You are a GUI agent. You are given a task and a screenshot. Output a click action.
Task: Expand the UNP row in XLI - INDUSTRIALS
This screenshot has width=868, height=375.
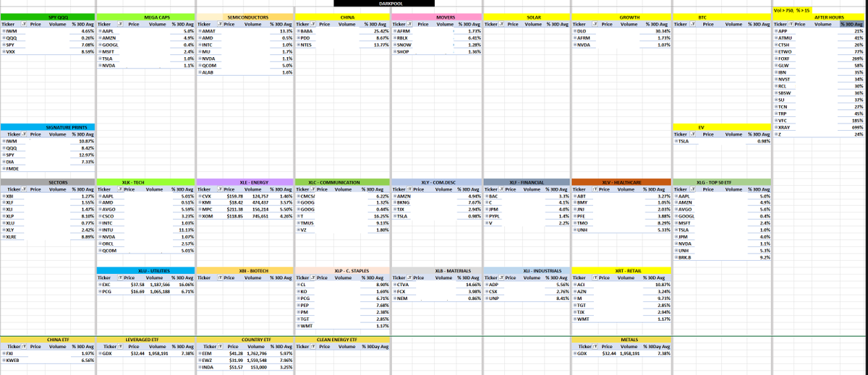click(488, 298)
